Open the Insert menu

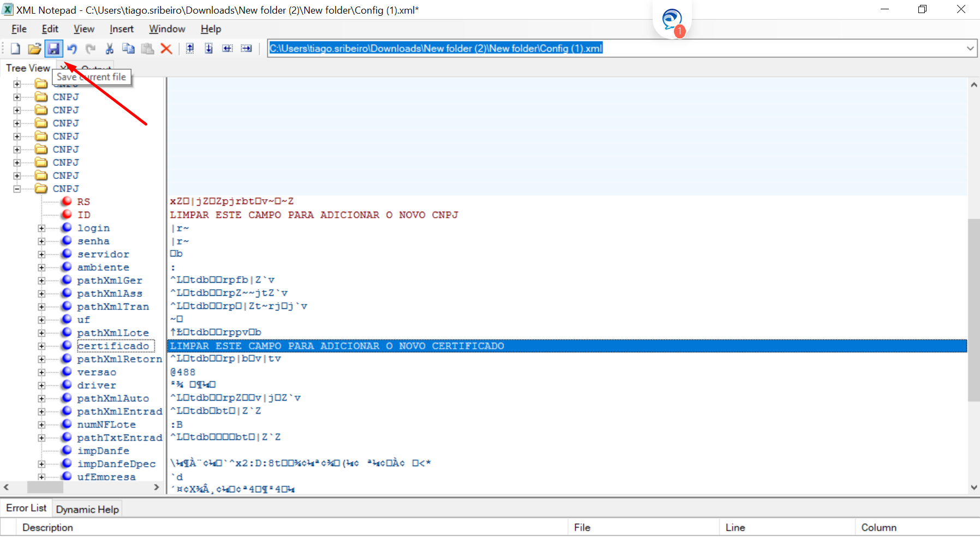pos(122,29)
